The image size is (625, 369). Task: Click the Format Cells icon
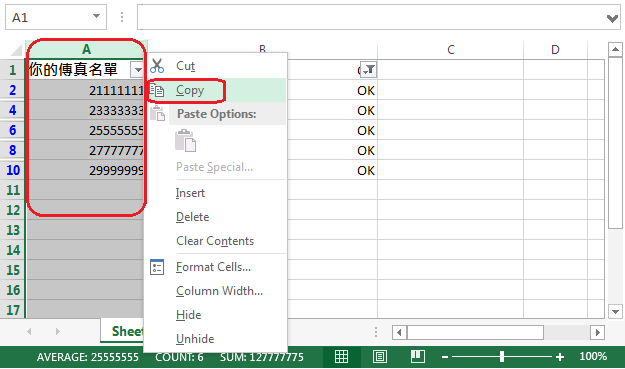(x=157, y=267)
